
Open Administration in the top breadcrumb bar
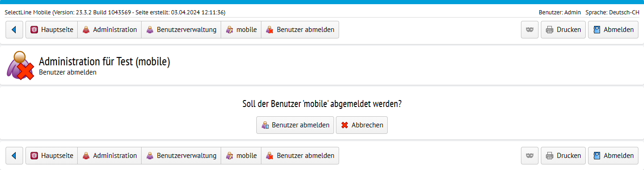[x=109, y=30]
